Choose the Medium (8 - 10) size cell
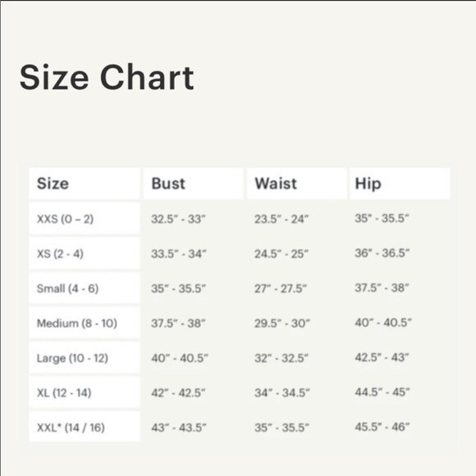This screenshot has width=476, height=476. coord(85,323)
